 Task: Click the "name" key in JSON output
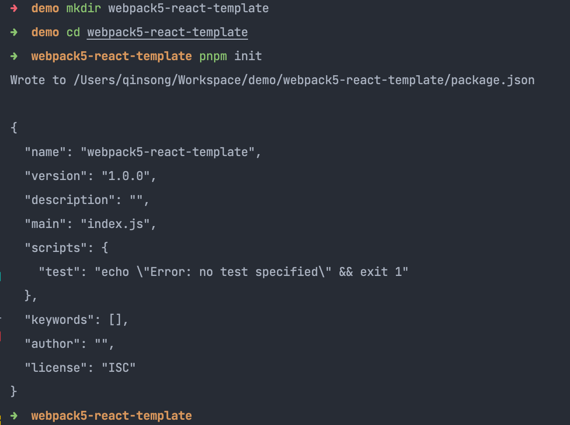pyautogui.click(x=45, y=152)
